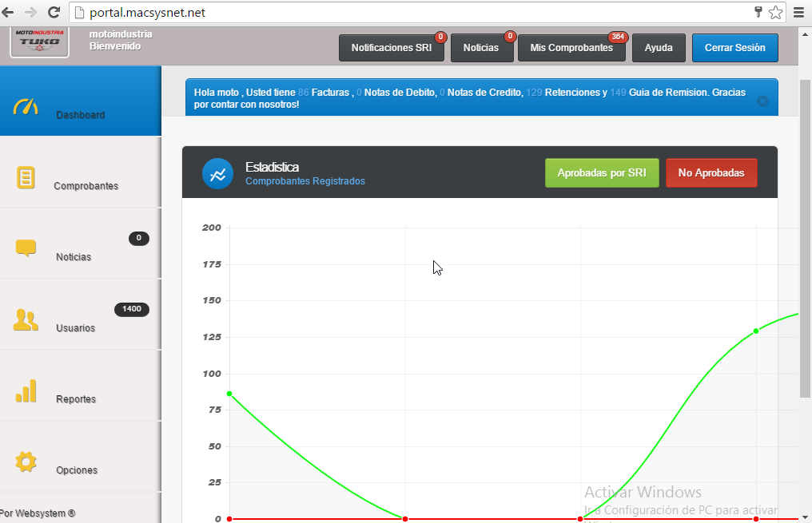Click the Ayuda button
This screenshot has width=812, height=523.
coord(659,48)
